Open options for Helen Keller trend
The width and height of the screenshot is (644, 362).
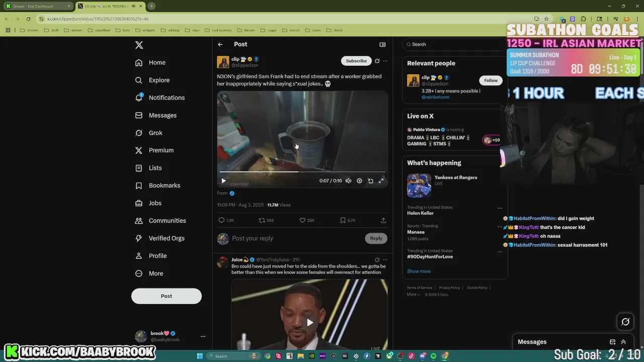(x=500, y=208)
